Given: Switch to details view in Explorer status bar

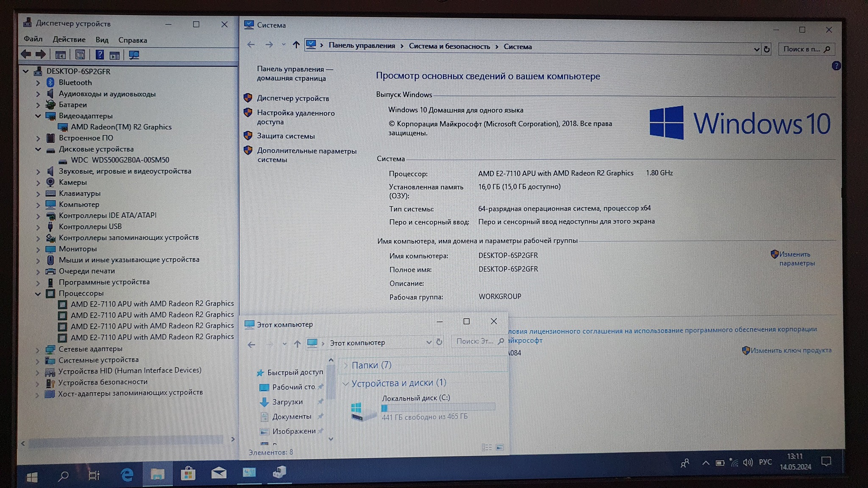Looking at the screenshot, I should pos(487,447).
